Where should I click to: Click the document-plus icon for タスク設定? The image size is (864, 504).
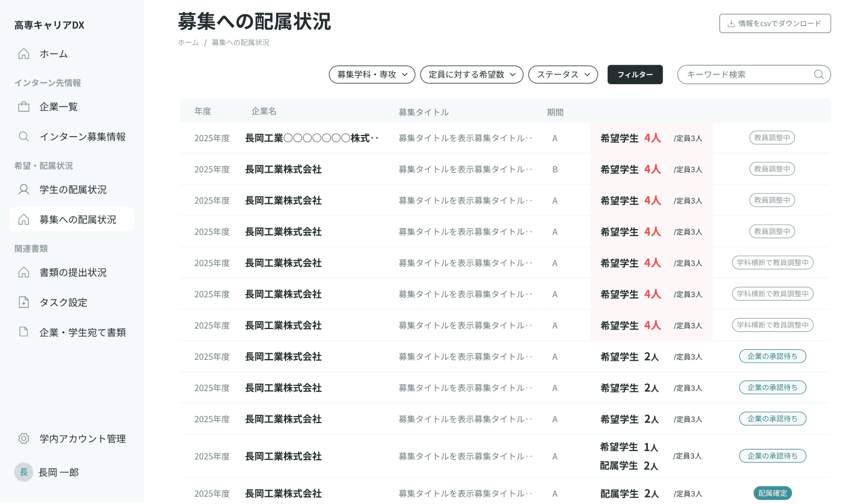(24, 302)
